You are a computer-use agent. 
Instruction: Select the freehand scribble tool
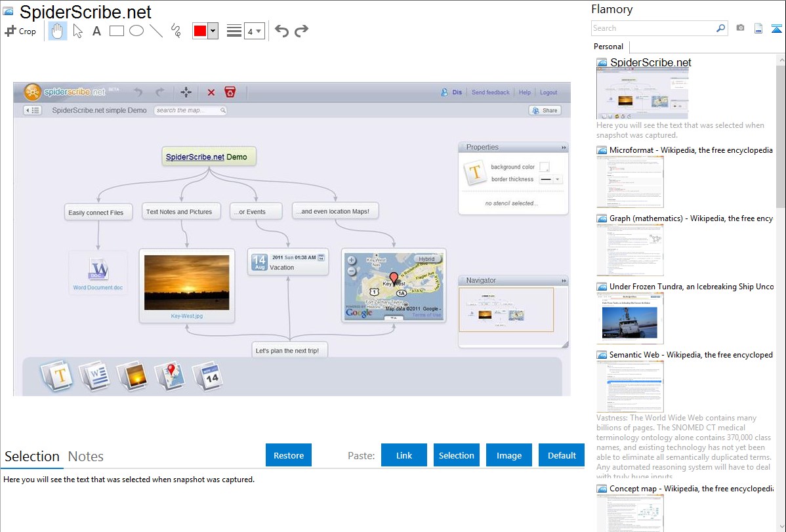[x=176, y=31]
